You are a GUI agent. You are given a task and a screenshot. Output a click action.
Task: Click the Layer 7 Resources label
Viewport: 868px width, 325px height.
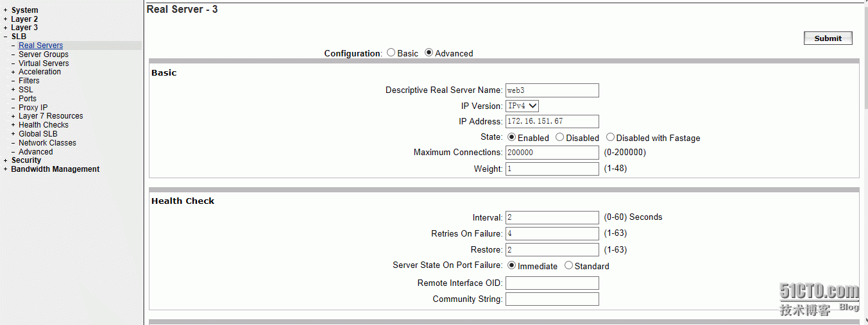(x=51, y=116)
